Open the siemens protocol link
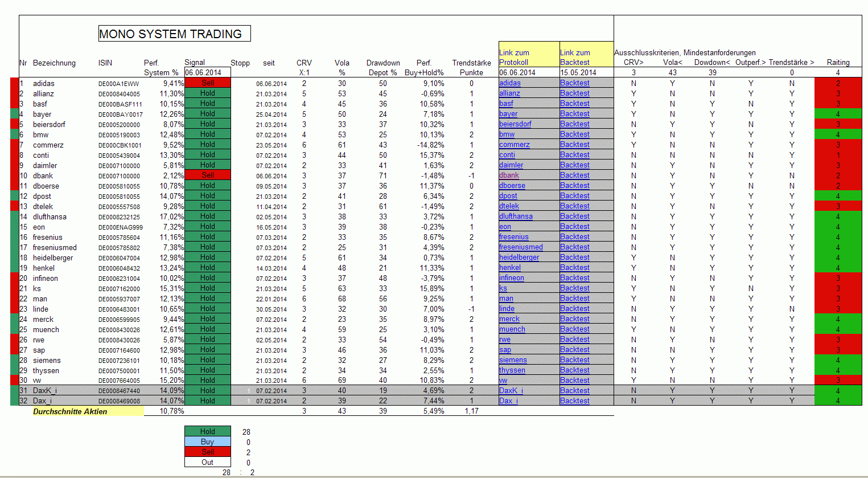Image resolution: width=868 pixels, height=478 pixels. coord(513,360)
